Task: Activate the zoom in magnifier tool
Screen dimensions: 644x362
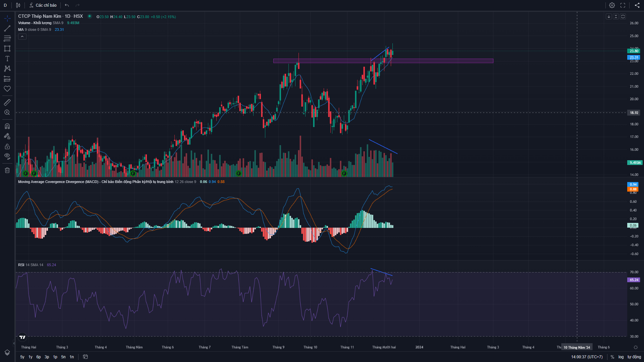Action: 7,113
